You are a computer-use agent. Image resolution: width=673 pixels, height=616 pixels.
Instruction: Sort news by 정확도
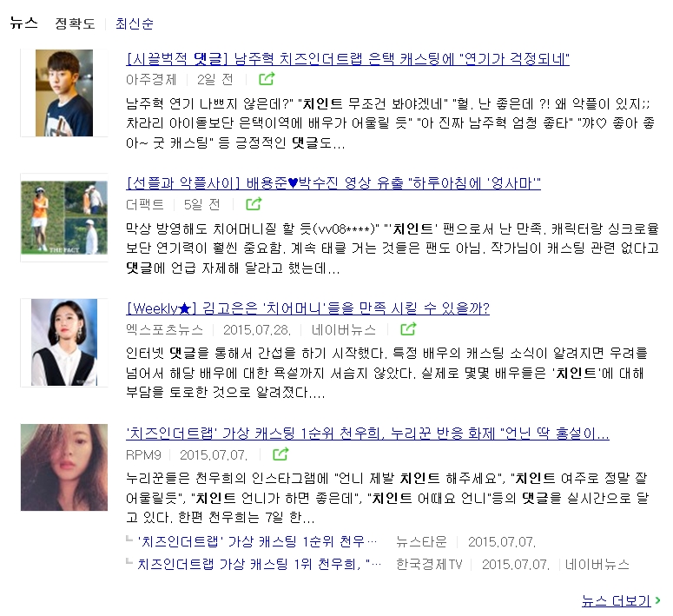point(75,23)
